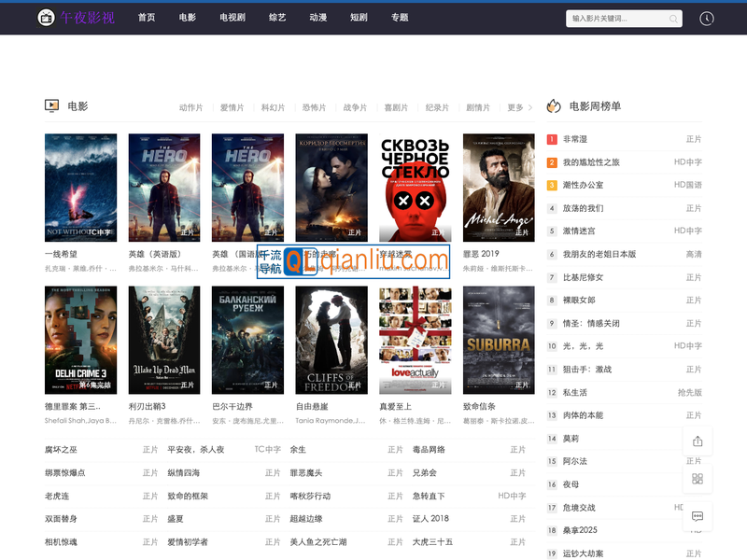The image size is (747, 560).
Task: Open the share icon on the right edge
Action: click(698, 441)
